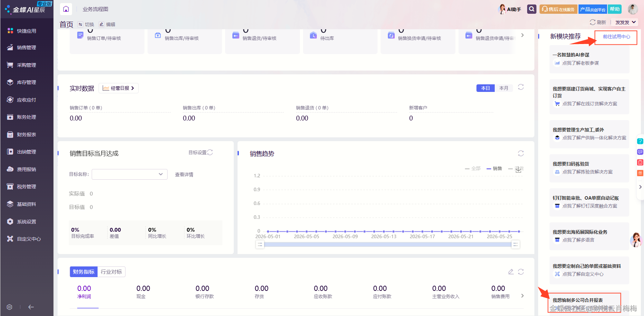Open 销售管理 sidebar module
Image resolution: width=644 pixels, height=316 pixels.
tap(27, 48)
